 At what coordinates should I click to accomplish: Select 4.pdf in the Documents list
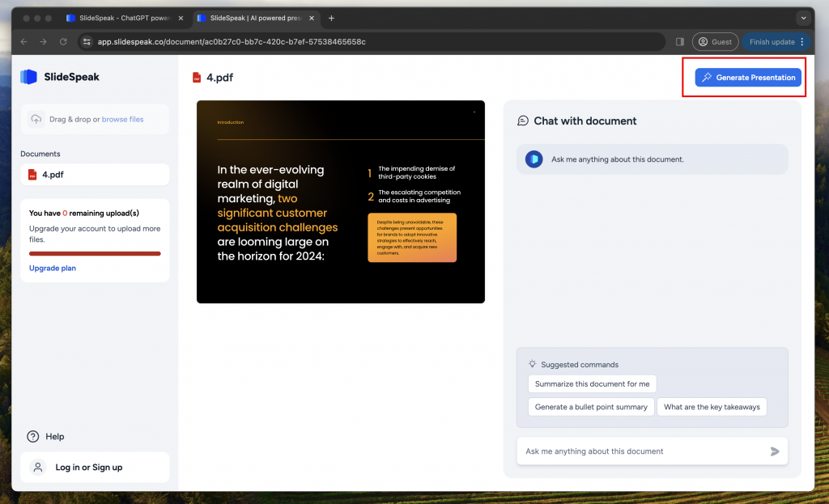95,175
